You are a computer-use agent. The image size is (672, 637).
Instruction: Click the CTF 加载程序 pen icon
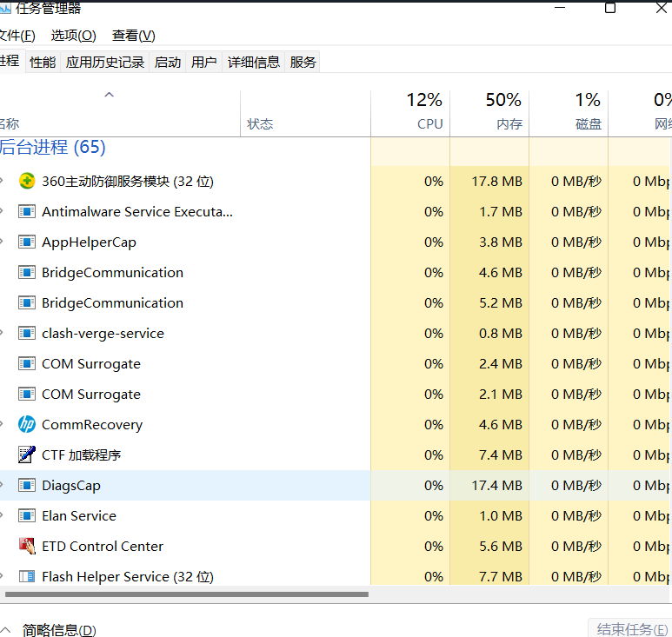[x=27, y=455]
